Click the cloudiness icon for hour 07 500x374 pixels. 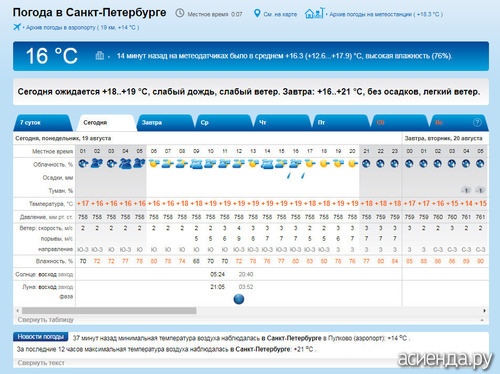tap(168, 164)
